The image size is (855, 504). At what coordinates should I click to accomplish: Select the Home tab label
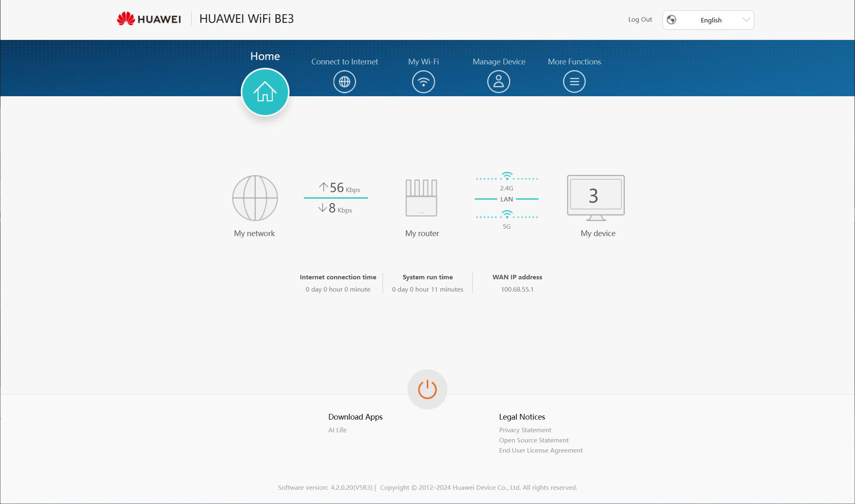click(265, 56)
